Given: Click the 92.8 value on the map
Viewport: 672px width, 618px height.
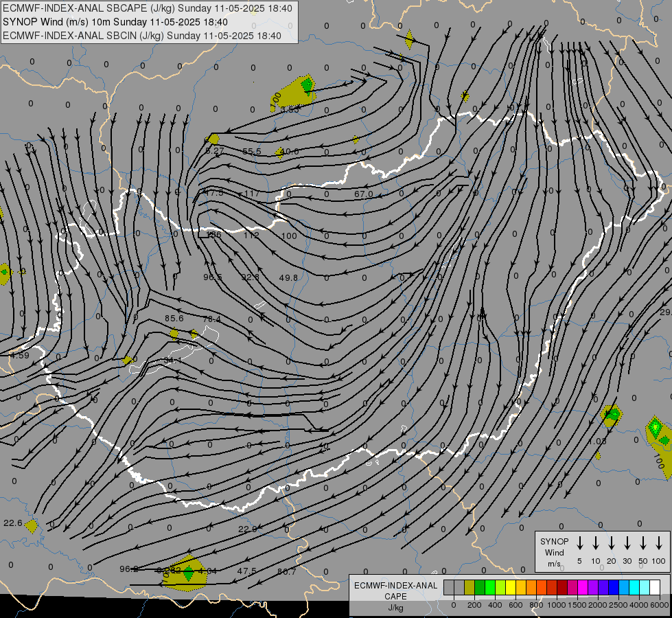Looking at the screenshot, I should [251, 277].
